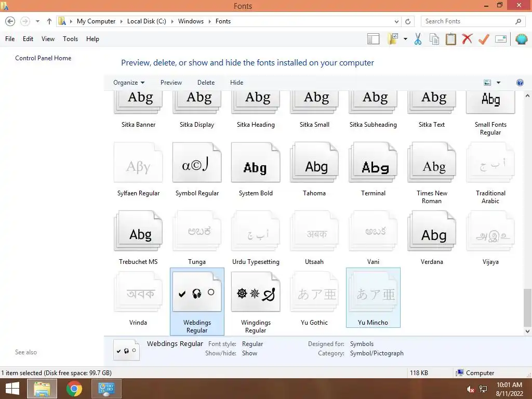Viewport: 532px width, 399px height.
Task: Select the Verdana font
Action: (x=432, y=238)
